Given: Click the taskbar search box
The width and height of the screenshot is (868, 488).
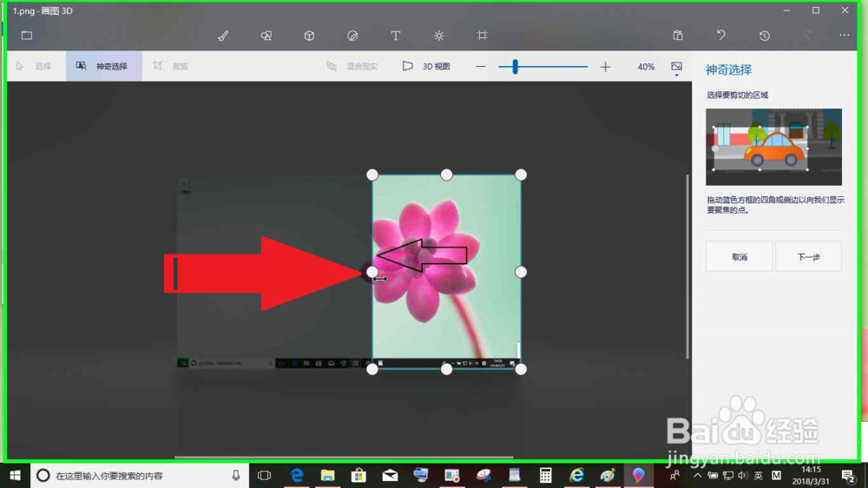Looking at the screenshot, I should 140,475.
